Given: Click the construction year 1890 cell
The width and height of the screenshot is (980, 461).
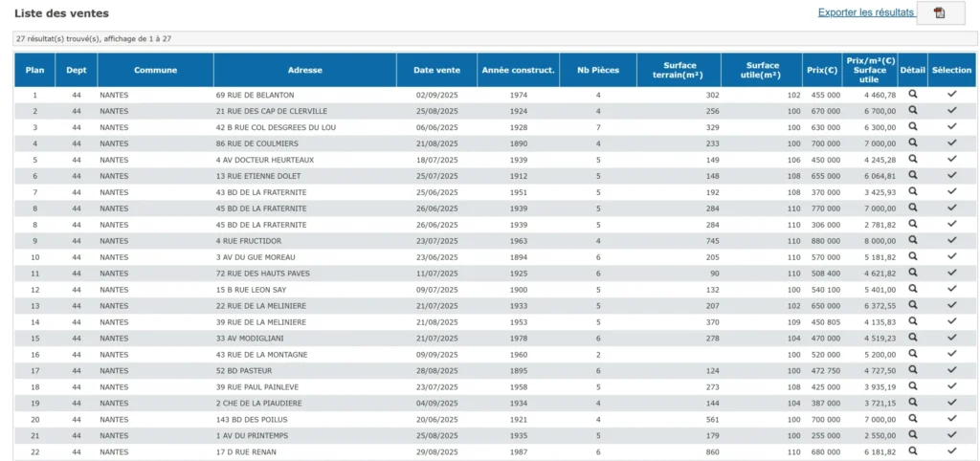Looking at the screenshot, I should pos(518,143).
